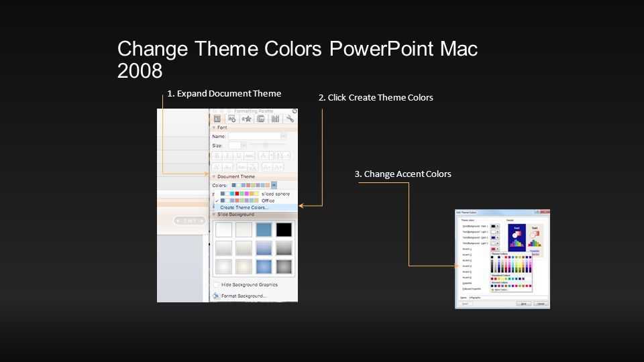
Task: Open Text/Background Light 2 color dropdown
Action: [x=495, y=243]
